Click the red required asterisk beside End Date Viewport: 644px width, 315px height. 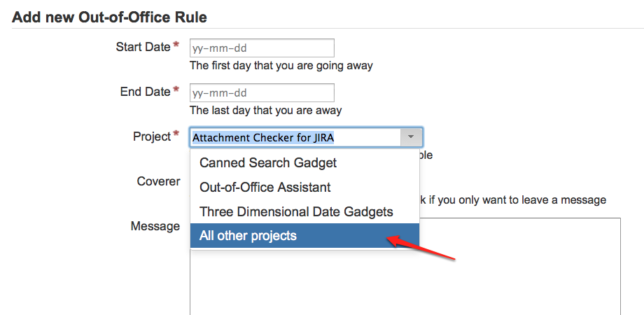tap(176, 91)
